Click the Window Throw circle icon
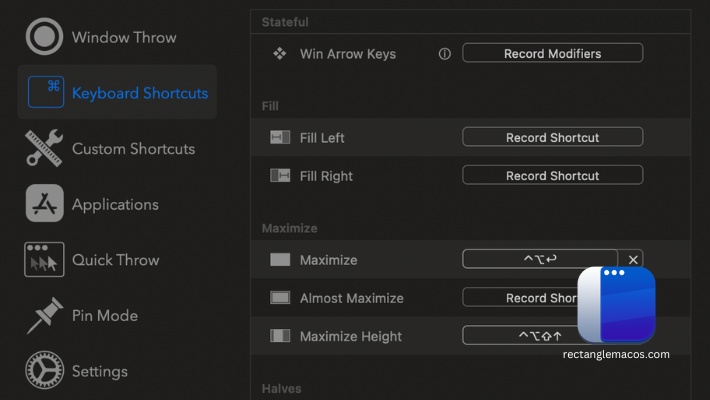 pyautogui.click(x=44, y=37)
